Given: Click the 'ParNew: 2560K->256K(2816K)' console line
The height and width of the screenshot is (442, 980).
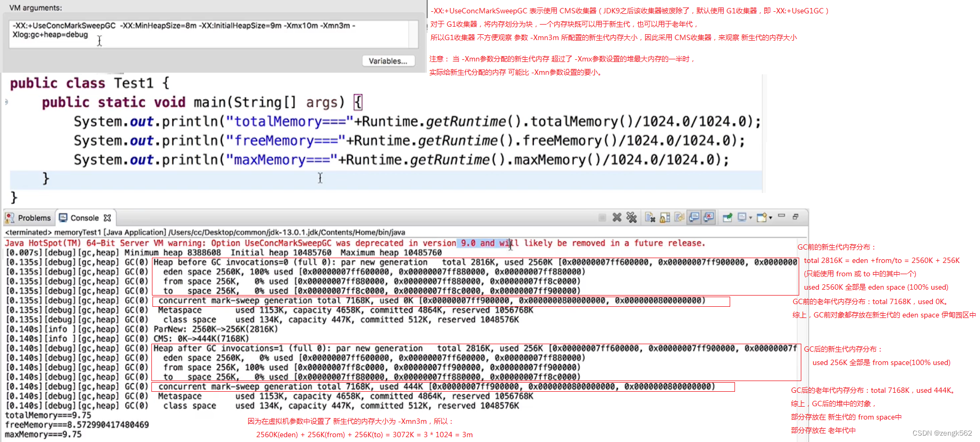Looking at the screenshot, I should pos(142,329).
